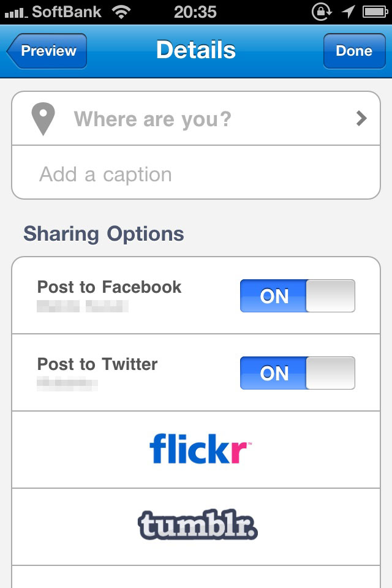Screen dimensions: 392x588
Task: Tap the Tumblr logo
Action: point(197,526)
